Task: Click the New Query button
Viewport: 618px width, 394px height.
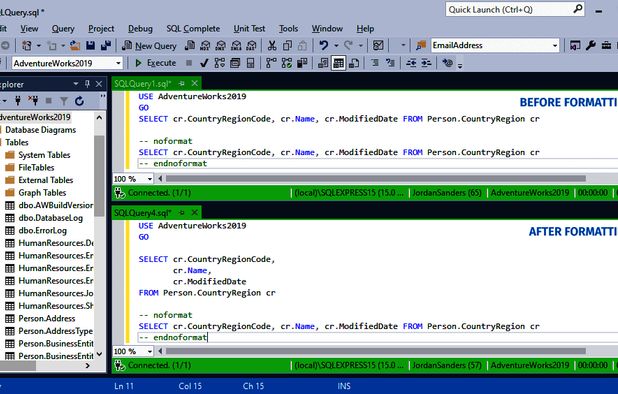Action: 149,46
